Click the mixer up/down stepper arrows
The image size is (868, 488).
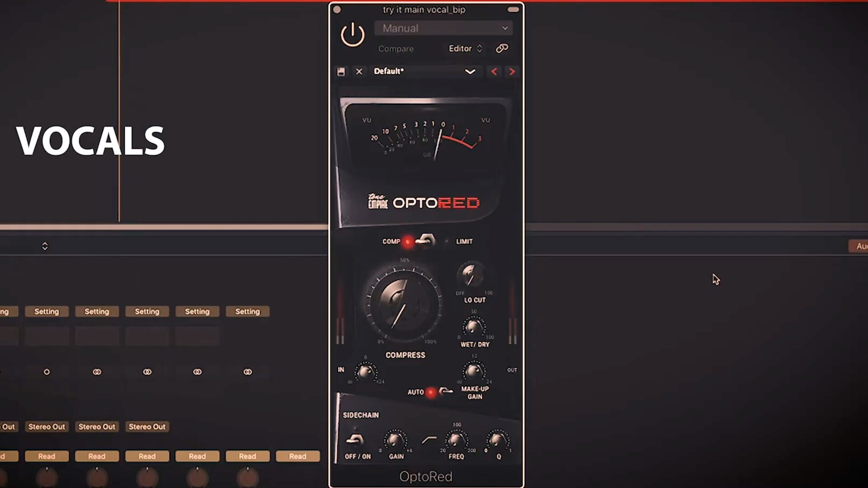click(x=45, y=246)
